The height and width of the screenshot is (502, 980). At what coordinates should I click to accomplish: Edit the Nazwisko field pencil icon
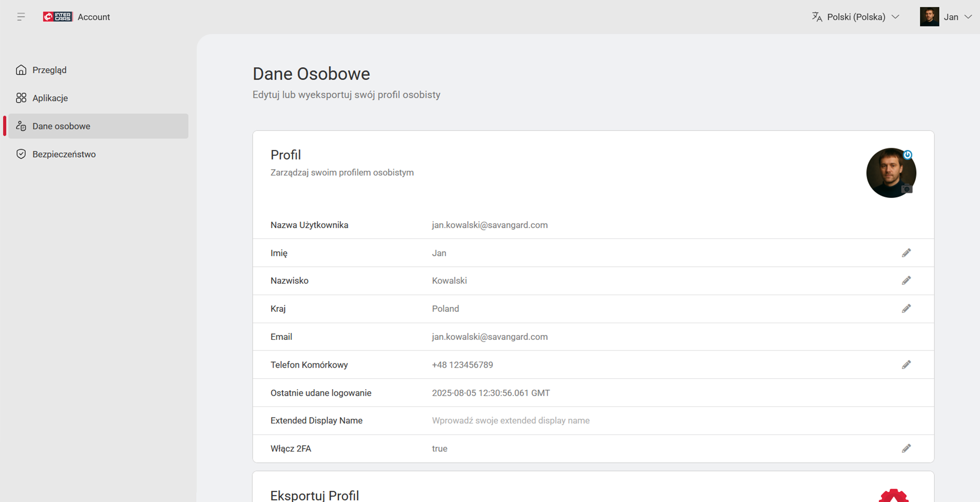pyautogui.click(x=906, y=281)
